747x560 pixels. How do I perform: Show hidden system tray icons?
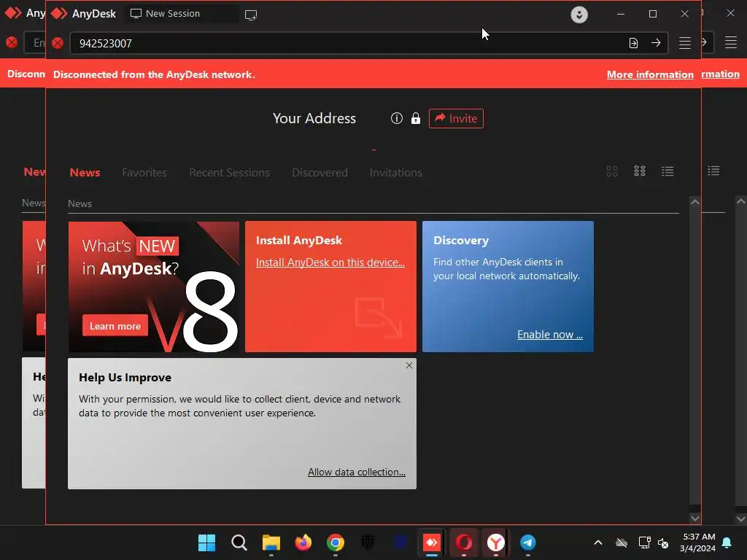point(598,542)
